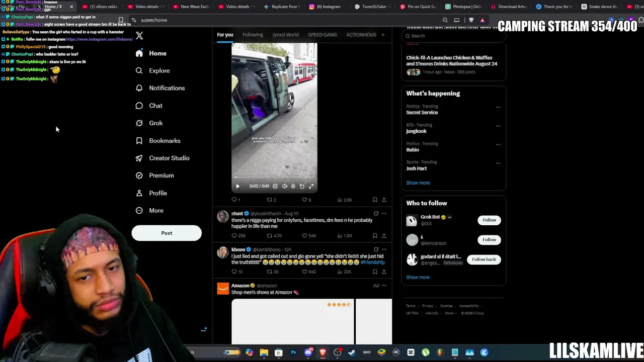Share stunt's post
Image resolution: width=644 pixels, height=362 pixels.
384,236
